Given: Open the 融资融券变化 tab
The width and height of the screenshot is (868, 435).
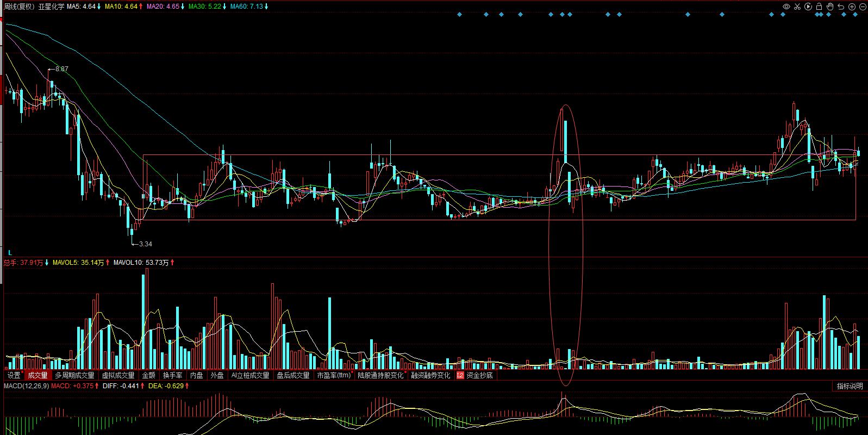Looking at the screenshot, I should tap(430, 375).
